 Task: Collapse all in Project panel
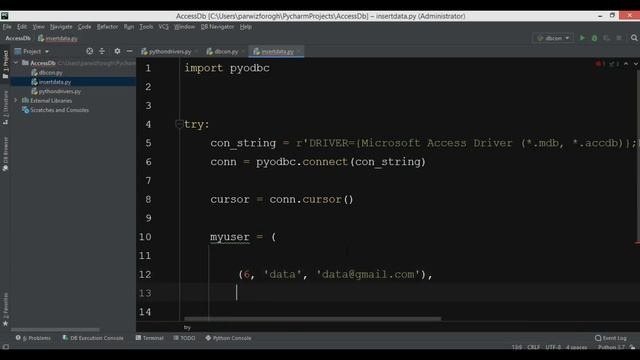(x=102, y=51)
